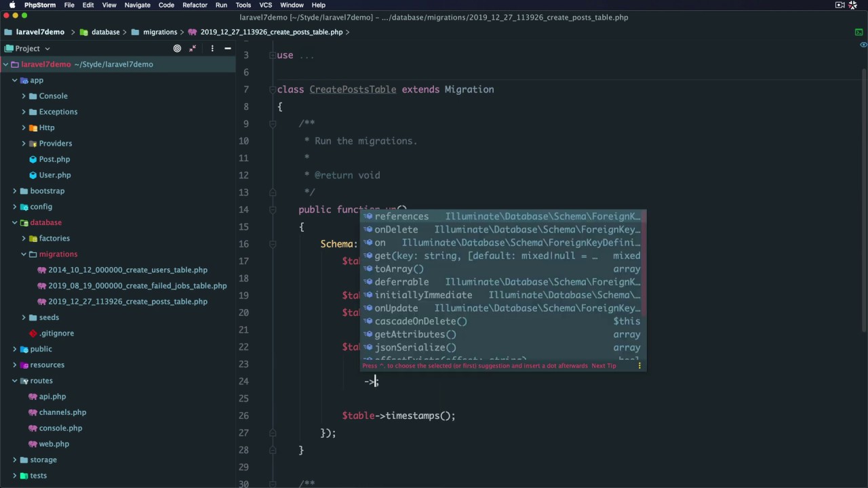Open autocomplete popup options (three dots)
The image size is (868, 488).
pyautogui.click(x=639, y=365)
